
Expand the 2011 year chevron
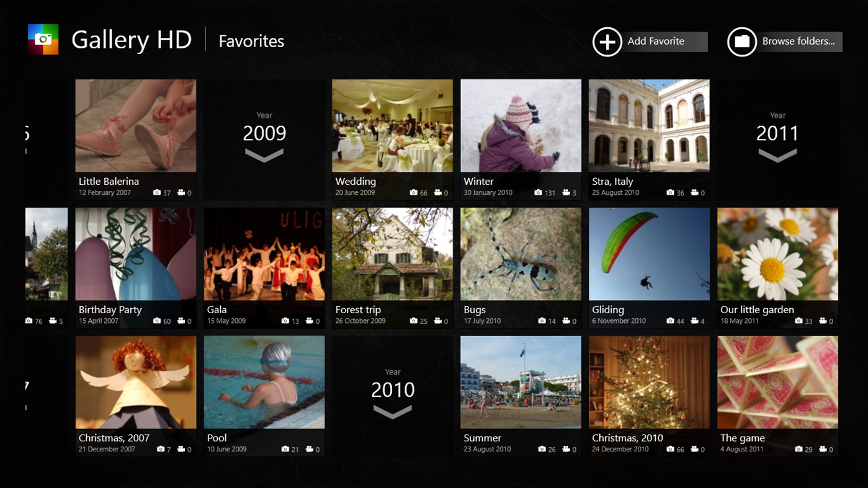tap(777, 155)
